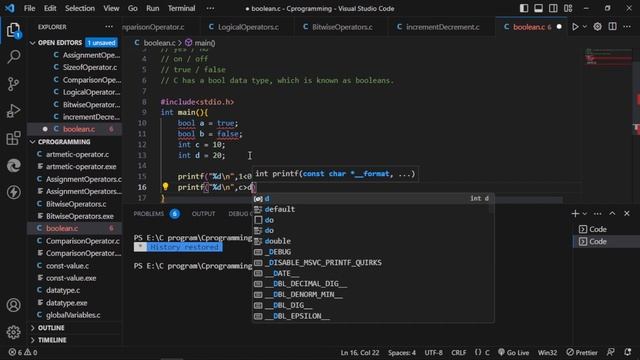Open const-value.c in file tree
Screen dimensions: 640x360
67,266
